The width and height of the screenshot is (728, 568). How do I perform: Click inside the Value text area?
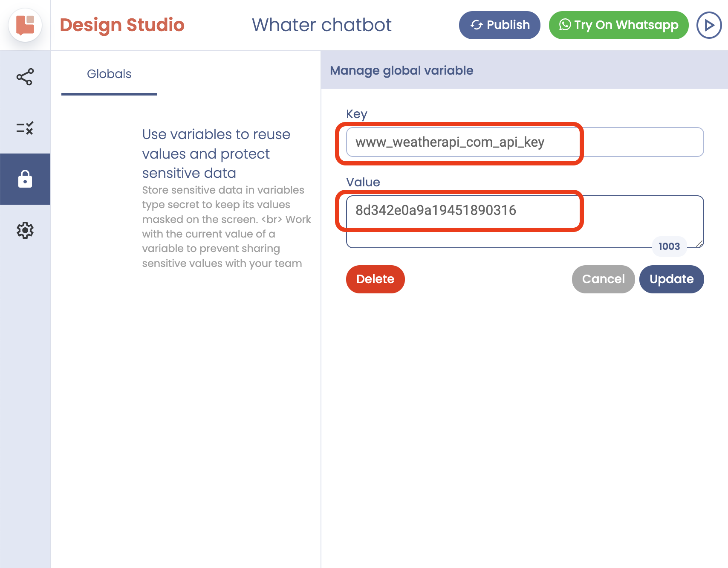point(524,221)
